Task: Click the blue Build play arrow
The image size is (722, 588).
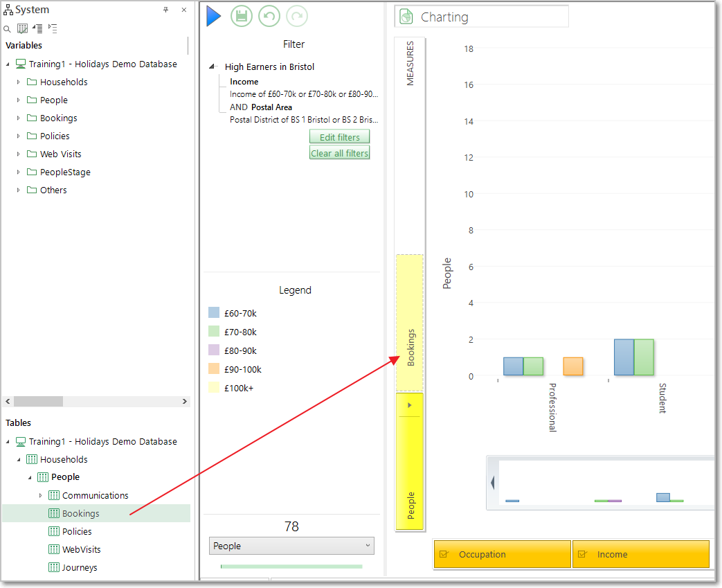Action: point(213,16)
